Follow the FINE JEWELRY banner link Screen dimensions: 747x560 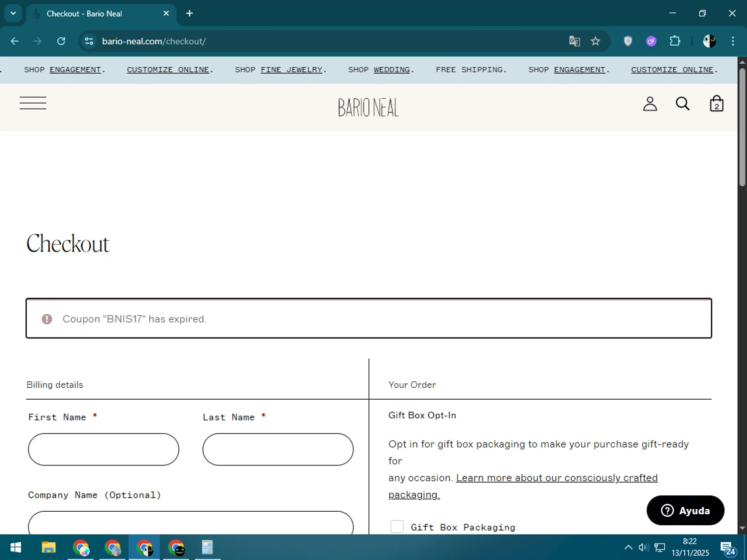click(x=291, y=70)
